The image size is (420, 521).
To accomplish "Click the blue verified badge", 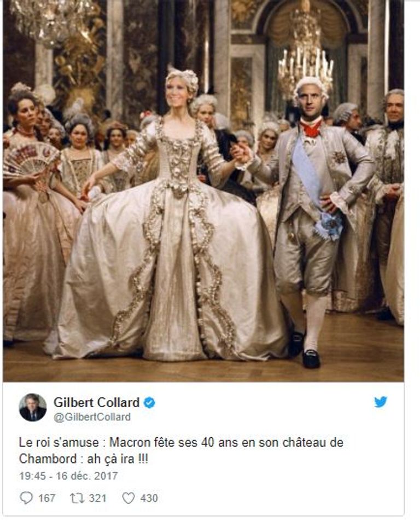I will pos(149,403).
